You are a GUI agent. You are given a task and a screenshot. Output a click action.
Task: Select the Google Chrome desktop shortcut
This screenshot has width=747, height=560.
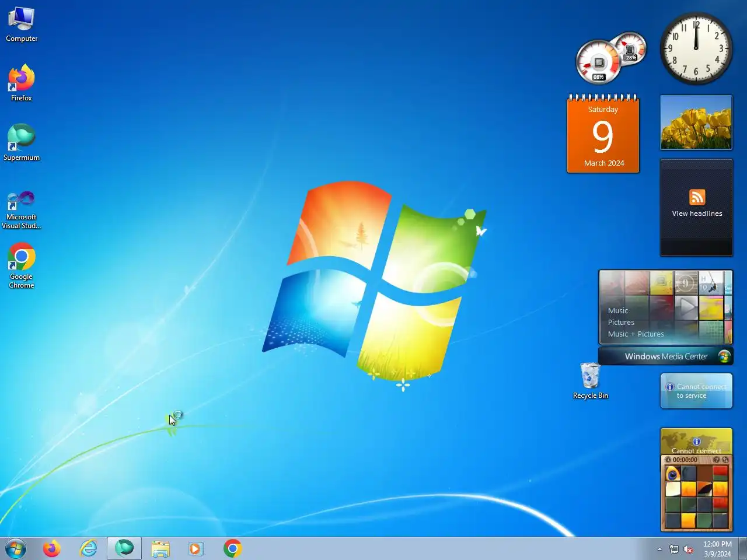(22, 266)
